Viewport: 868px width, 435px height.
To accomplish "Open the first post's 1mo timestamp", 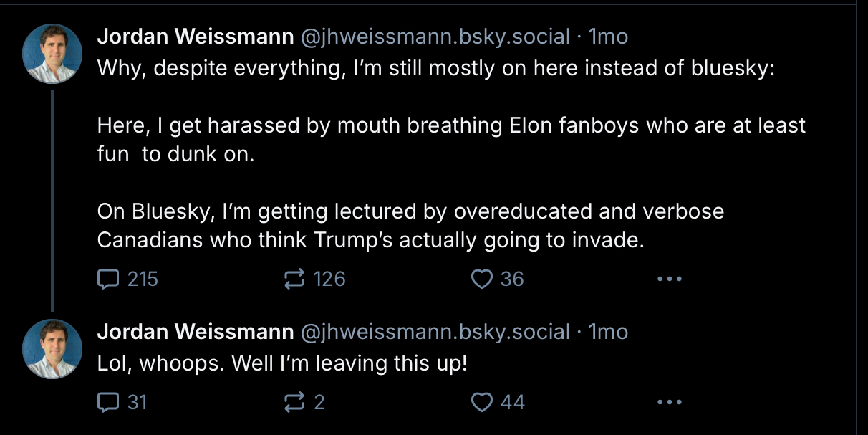I will tap(608, 36).
